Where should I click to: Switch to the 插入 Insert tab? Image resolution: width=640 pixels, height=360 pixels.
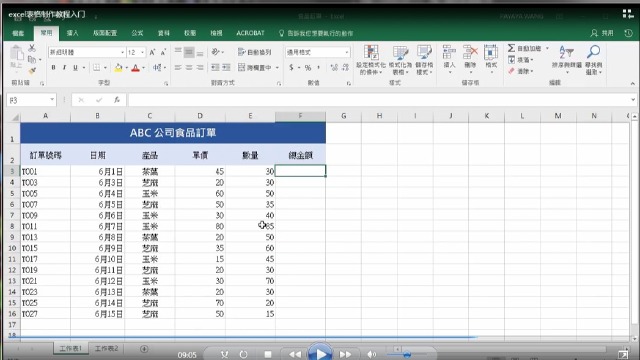tap(72, 33)
